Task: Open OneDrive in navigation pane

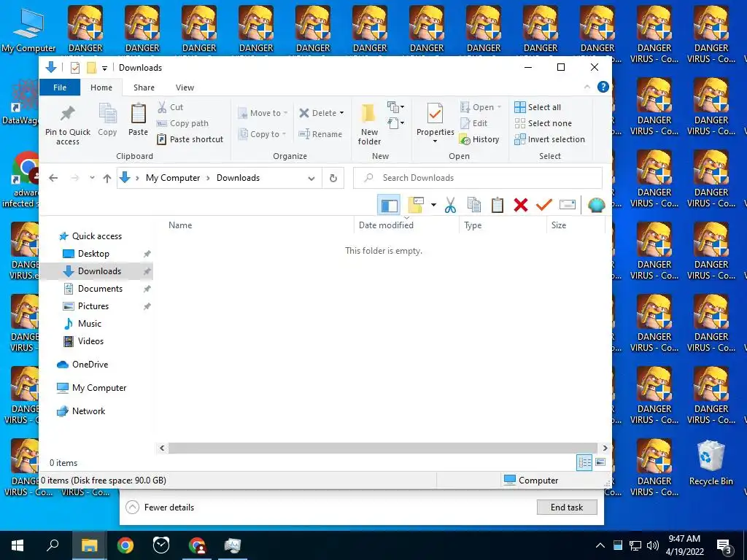Action: [90, 365]
